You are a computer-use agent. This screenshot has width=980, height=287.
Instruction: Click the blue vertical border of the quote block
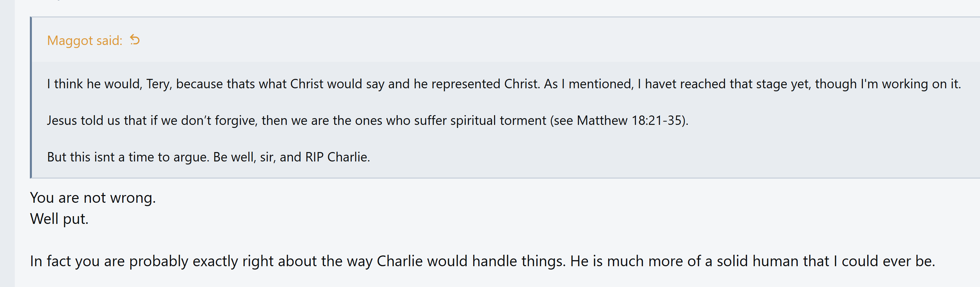pos(31,97)
